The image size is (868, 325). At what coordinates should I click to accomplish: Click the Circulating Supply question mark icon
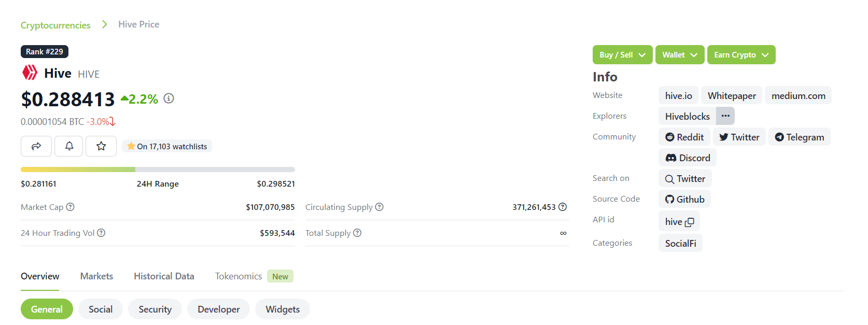click(x=379, y=207)
